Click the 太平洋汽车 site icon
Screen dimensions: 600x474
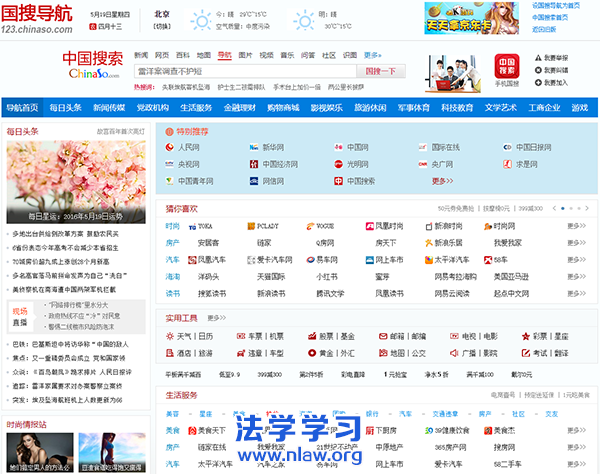[x=429, y=260]
